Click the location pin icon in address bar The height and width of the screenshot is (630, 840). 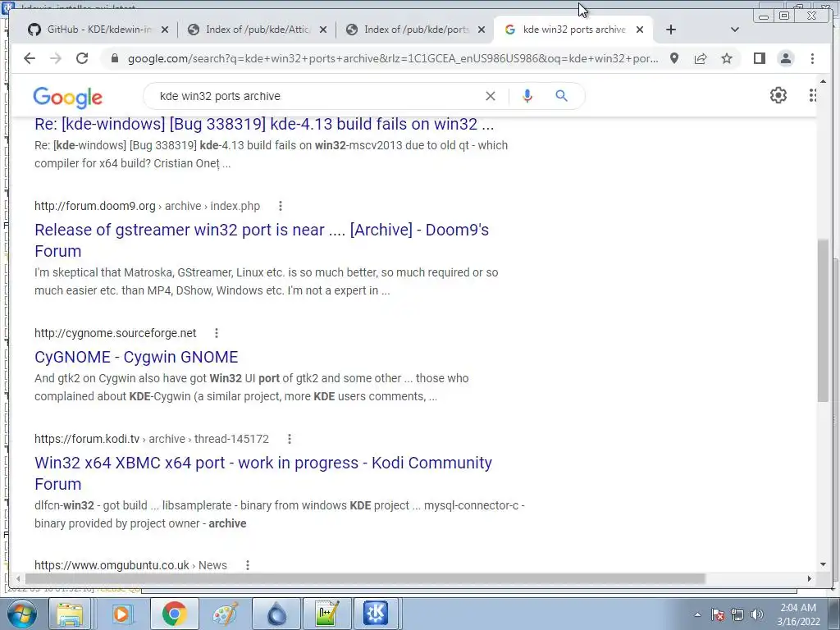point(674,58)
